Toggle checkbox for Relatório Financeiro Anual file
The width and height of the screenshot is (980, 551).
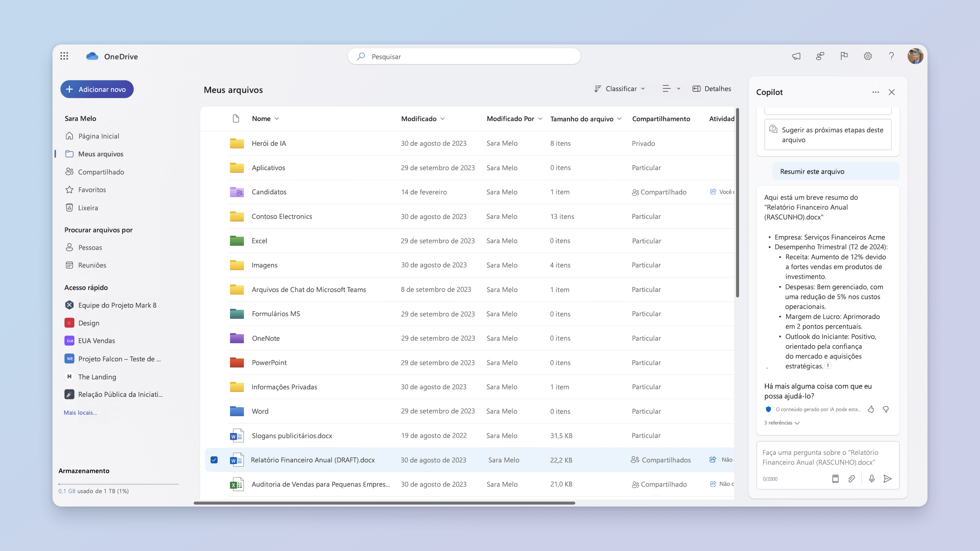214,460
